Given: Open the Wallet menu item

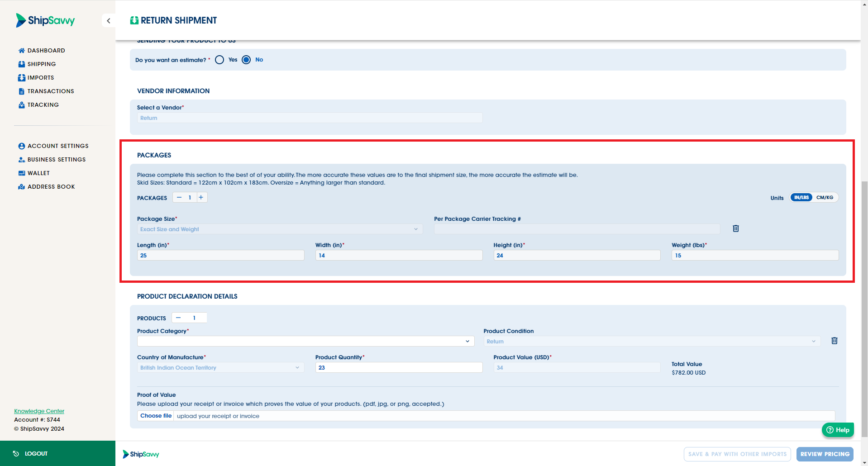Looking at the screenshot, I should pos(34,173).
